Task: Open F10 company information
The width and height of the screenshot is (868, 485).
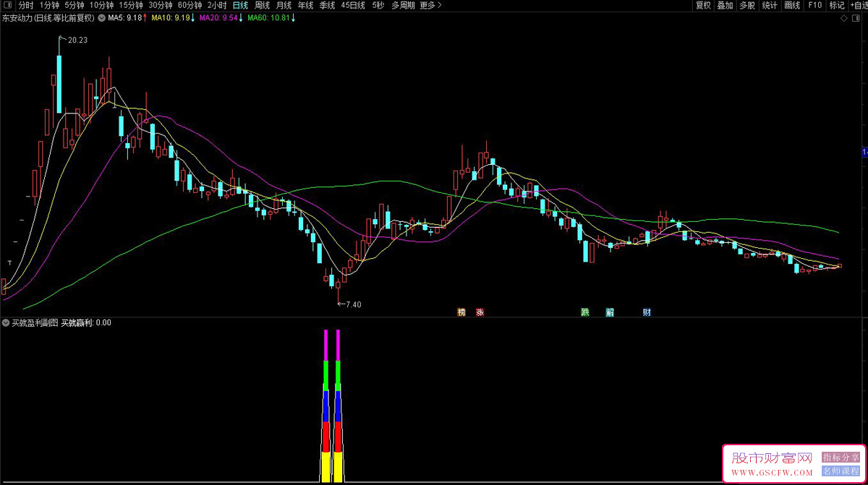Action: [x=814, y=5]
